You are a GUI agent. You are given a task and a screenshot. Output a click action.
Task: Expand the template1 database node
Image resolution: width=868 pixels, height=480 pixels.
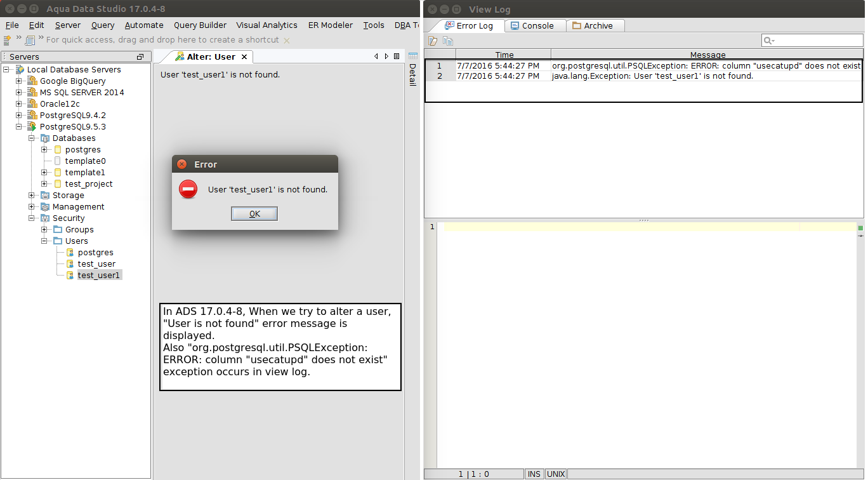coord(44,173)
